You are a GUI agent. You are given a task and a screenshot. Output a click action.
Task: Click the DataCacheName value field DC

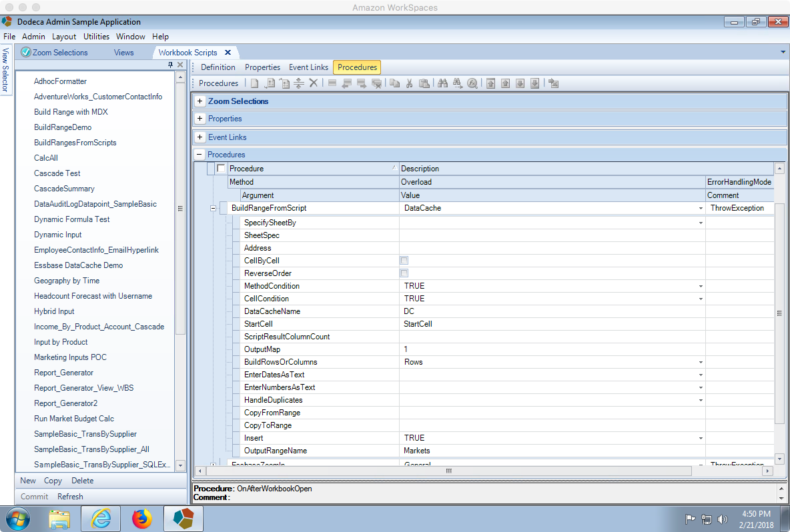tap(552, 311)
